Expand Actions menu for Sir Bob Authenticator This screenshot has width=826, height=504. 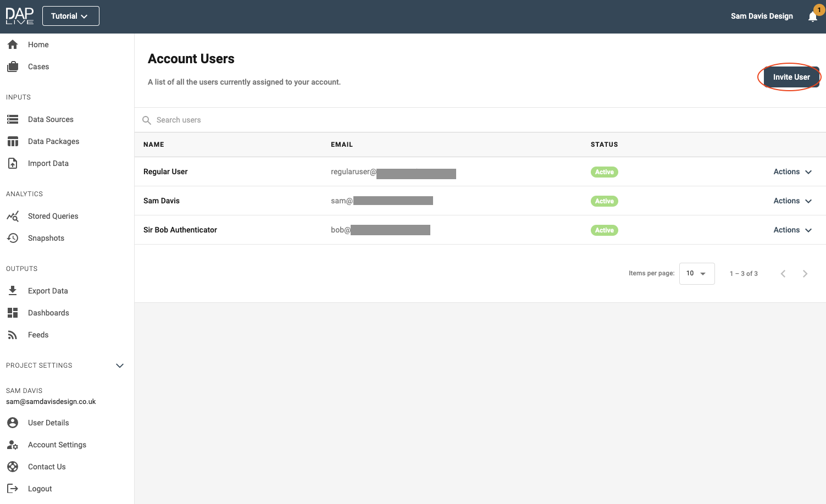click(x=792, y=230)
